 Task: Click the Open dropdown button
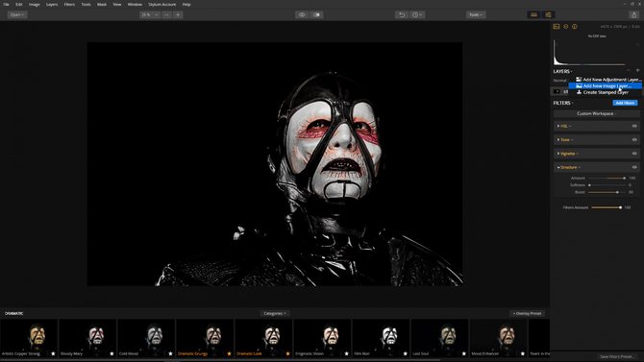pos(17,14)
